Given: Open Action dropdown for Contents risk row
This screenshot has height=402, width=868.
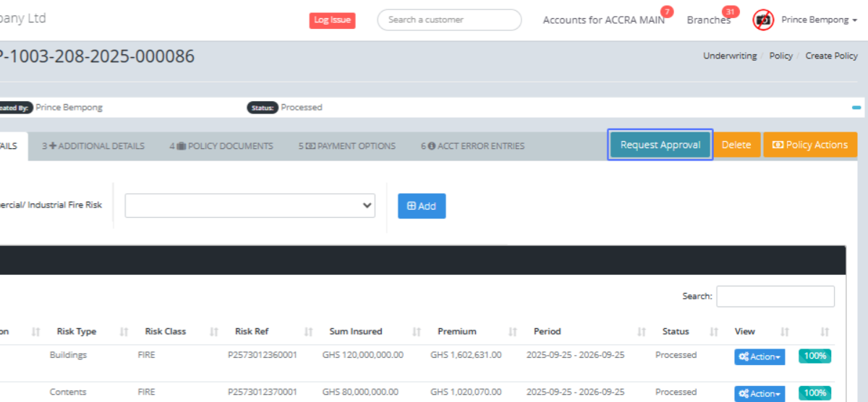Looking at the screenshot, I should [759, 394].
